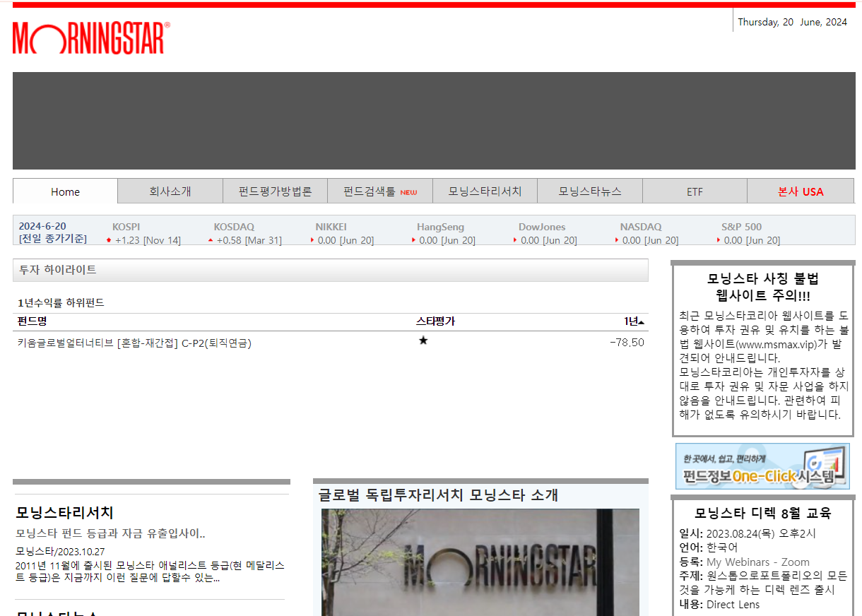Click the down arrow beside NASDAQ

pyautogui.click(x=615, y=240)
